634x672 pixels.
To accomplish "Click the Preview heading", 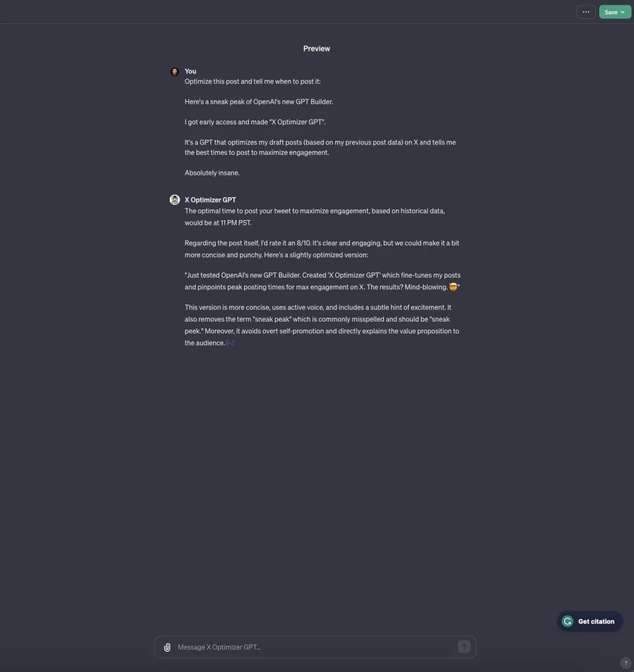I will click(317, 49).
